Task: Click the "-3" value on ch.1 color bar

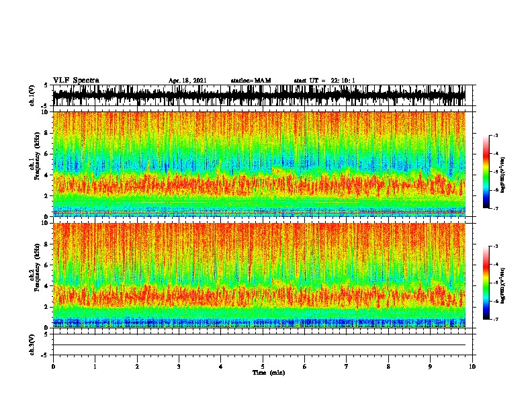Action: pos(496,136)
